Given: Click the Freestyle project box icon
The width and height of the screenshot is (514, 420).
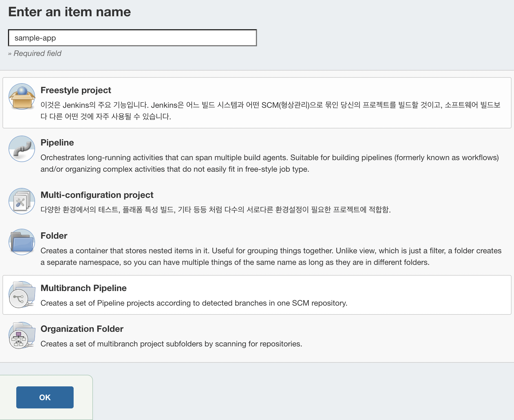Looking at the screenshot, I should 22,96.
